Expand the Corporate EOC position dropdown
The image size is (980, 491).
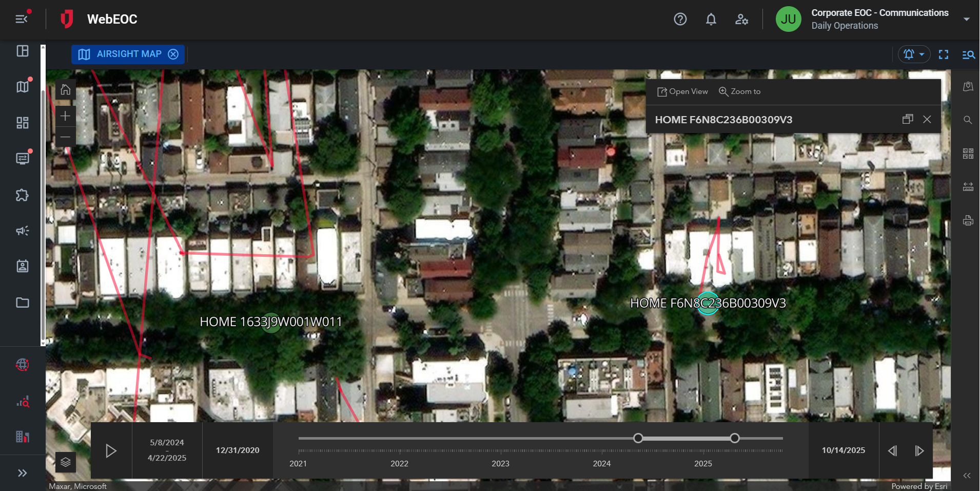[x=966, y=20]
